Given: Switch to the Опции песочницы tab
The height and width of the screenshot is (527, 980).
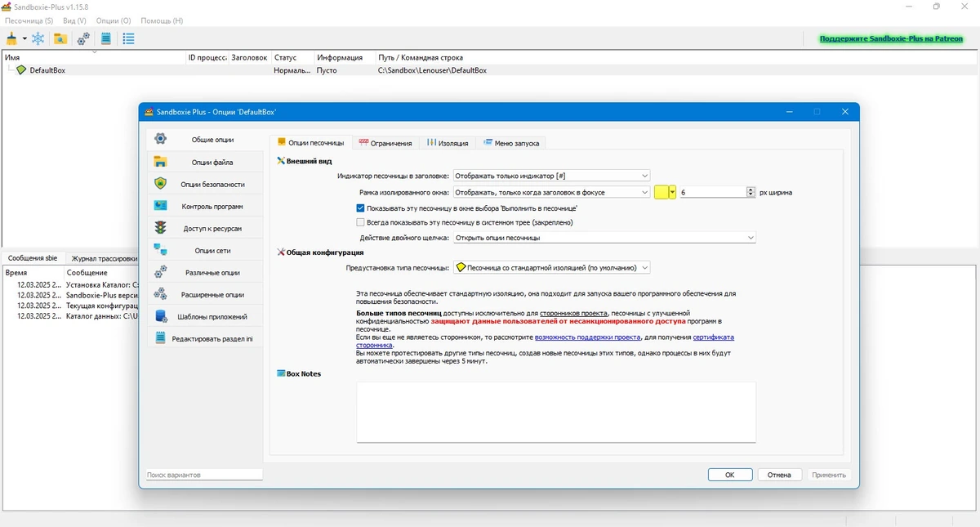Looking at the screenshot, I should 311,143.
